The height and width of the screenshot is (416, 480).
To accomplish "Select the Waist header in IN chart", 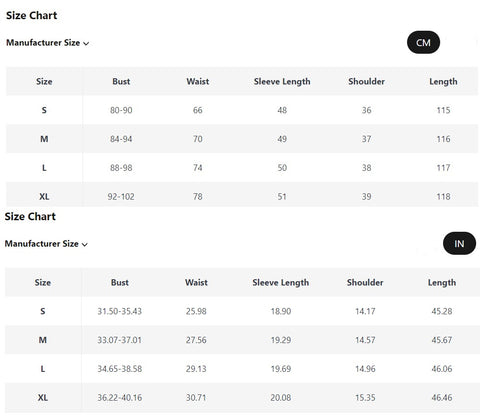I will pyautogui.click(x=196, y=282).
